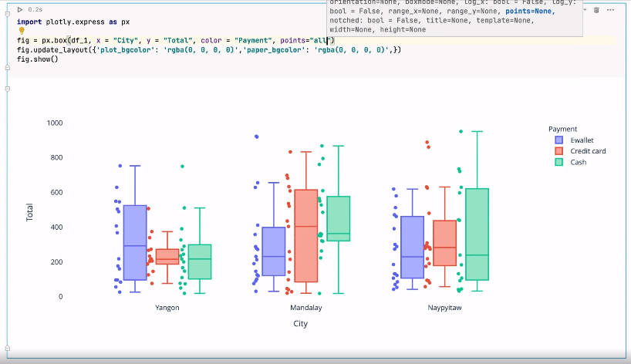The height and width of the screenshot is (364, 631).
Task: Open the cell options icon right of trash
Action: (x=609, y=10)
